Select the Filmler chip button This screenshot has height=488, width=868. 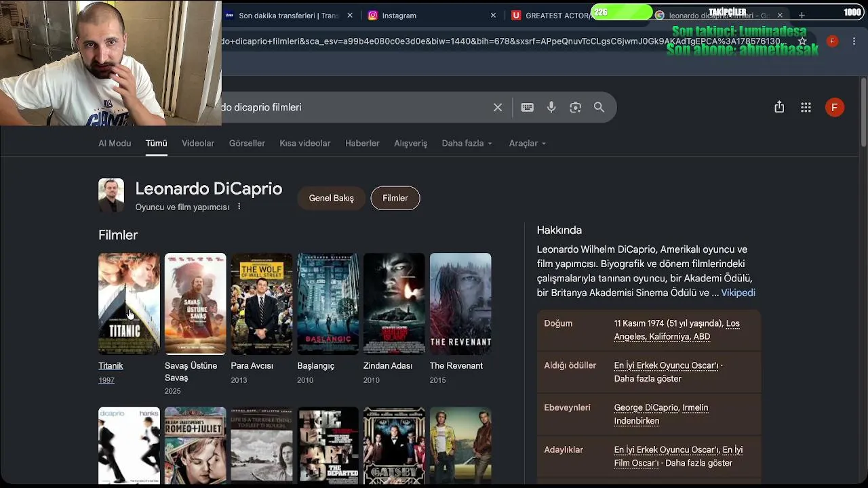click(395, 198)
